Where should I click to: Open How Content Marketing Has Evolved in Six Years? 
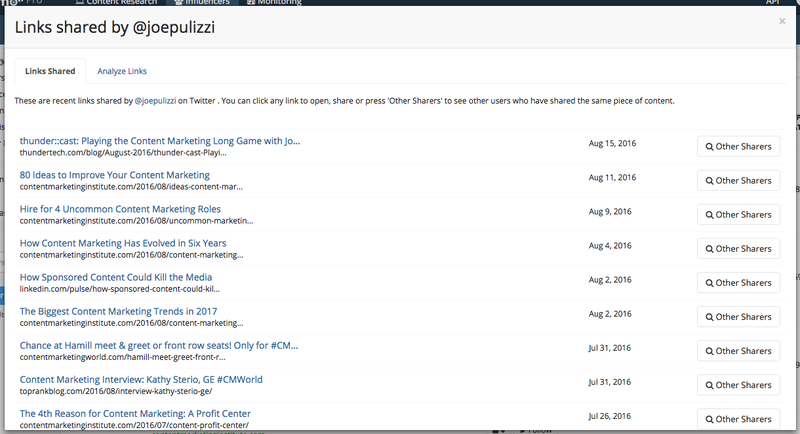[x=123, y=243]
